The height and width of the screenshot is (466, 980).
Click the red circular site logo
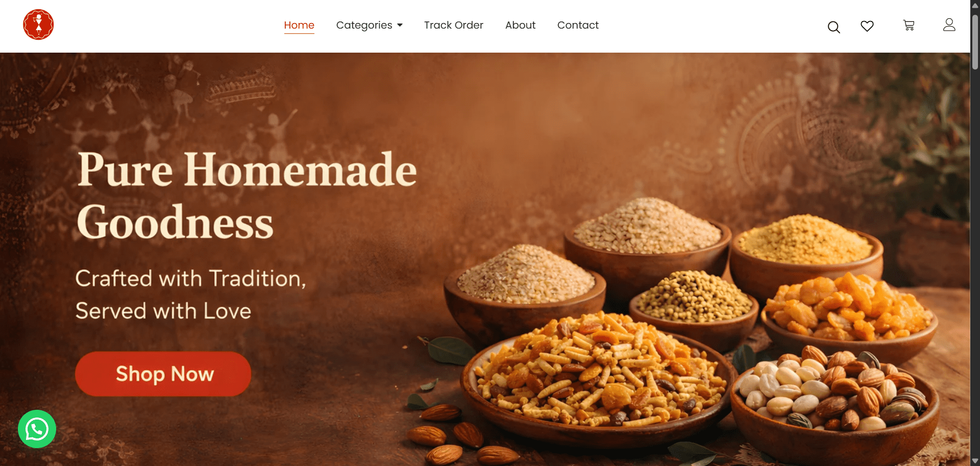(x=38, y=25)
